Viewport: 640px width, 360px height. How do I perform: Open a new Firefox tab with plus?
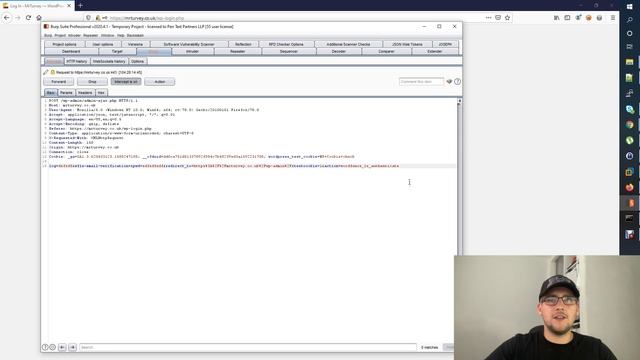(x=80, y=6)
